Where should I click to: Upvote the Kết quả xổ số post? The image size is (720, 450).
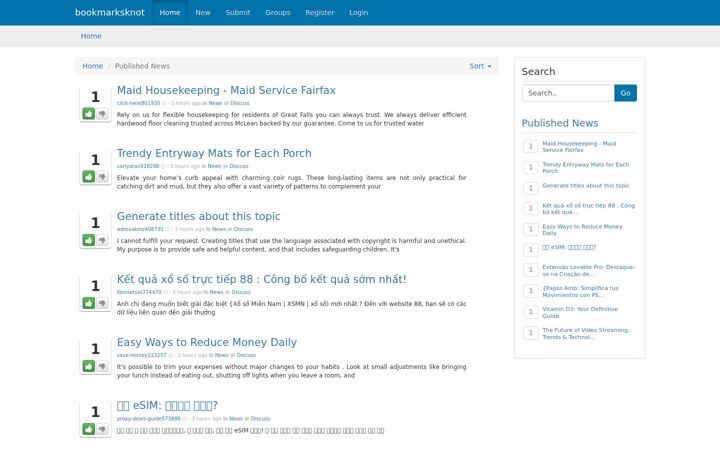[x=89, y=303]
